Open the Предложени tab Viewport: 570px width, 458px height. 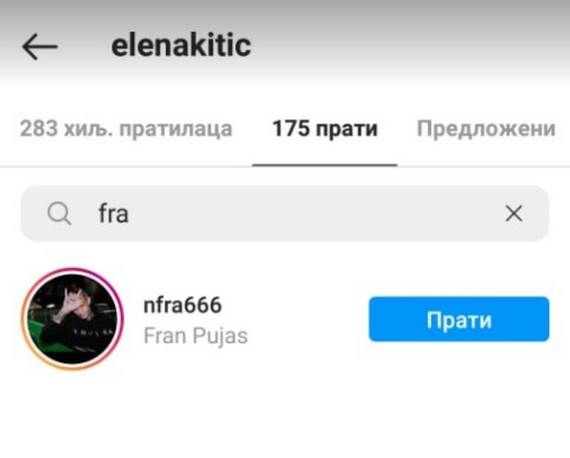tap(486, 129)
